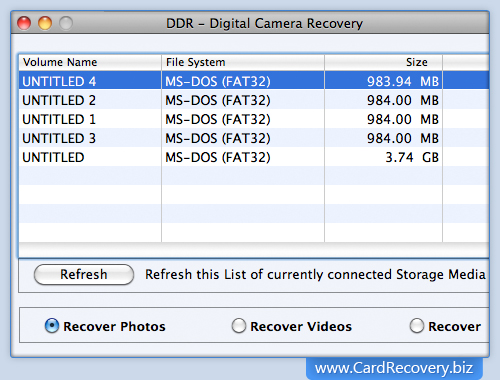Select the UNTITLED 2 volume row
The height and width of the screenshot is (380, 500).
[x=254, y=100]
